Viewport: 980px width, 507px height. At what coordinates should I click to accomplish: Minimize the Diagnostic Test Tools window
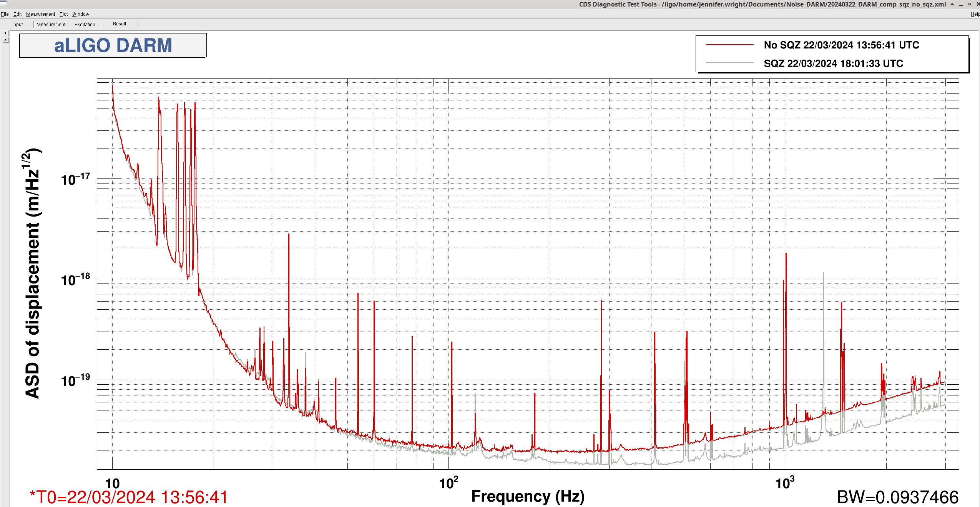[x=961, y=4]
